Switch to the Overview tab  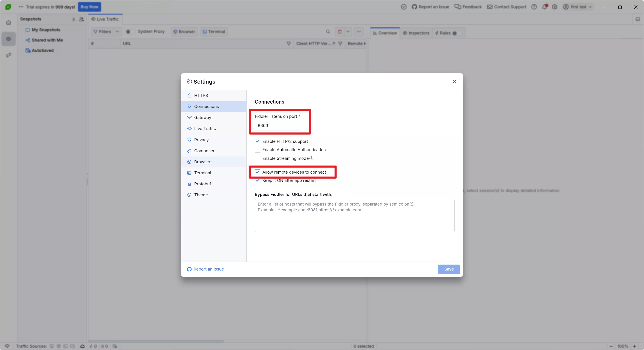click(x=385, y=33)
